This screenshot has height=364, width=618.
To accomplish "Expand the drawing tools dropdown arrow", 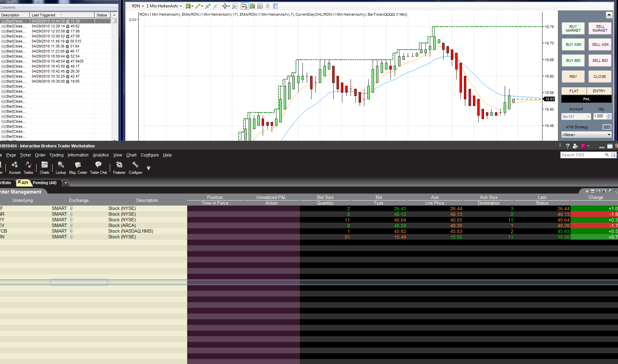I will [202, 6].
